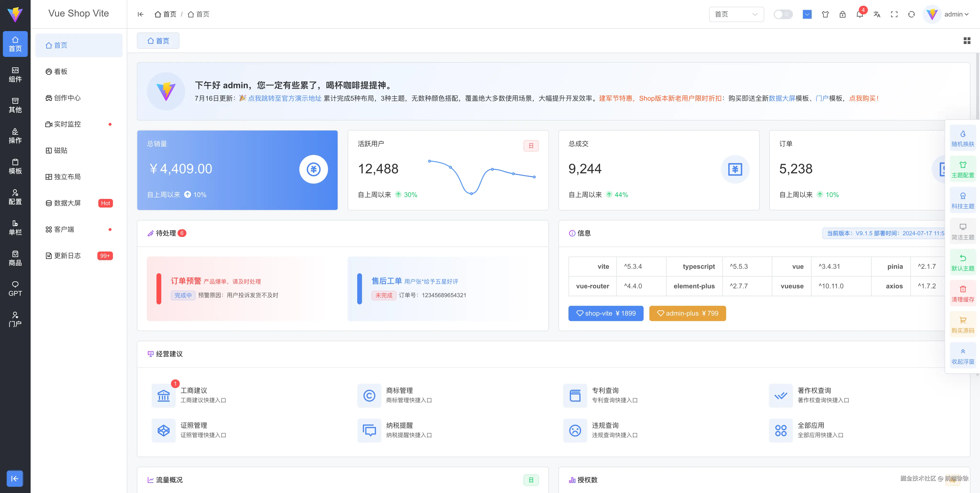Image resolution: width=980 pixels, height=493 pixels.
Task: Open the blue theme color picker dropdown
Action: coord(807,14)
